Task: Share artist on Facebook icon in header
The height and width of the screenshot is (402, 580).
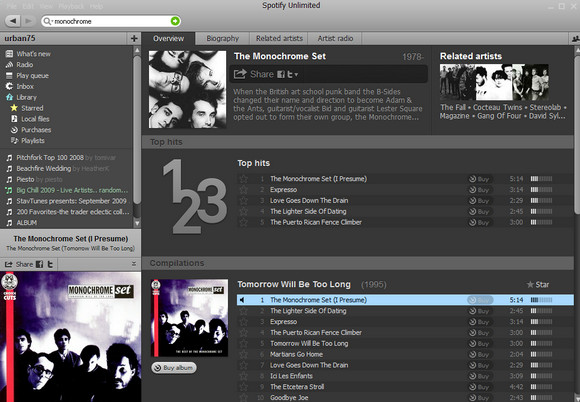Action: (x=281, y=74)
